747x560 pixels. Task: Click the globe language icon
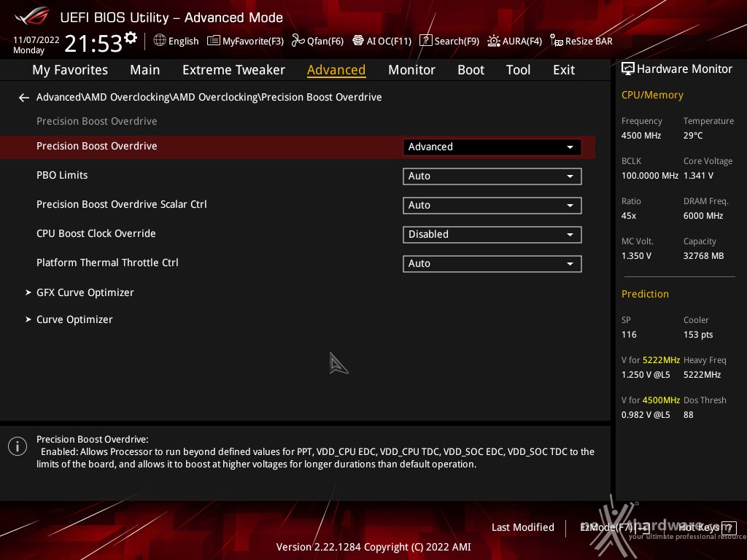[160, 41]
